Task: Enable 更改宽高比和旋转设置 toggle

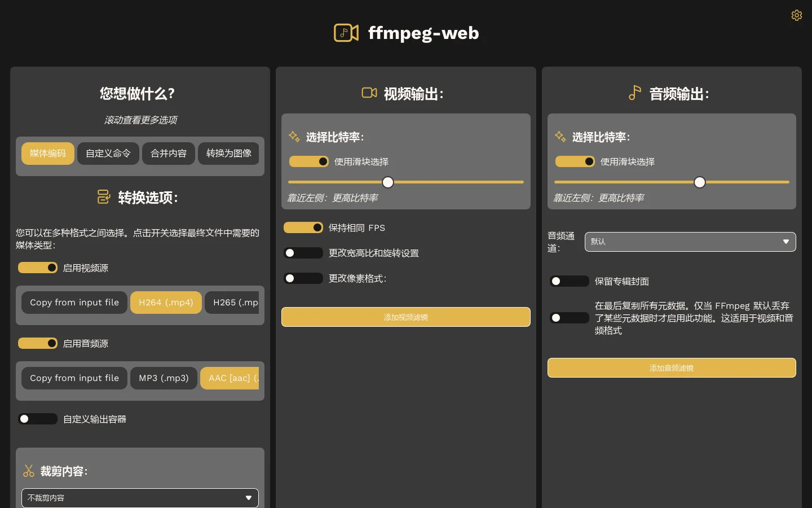Action: click(x=303, y=253)
